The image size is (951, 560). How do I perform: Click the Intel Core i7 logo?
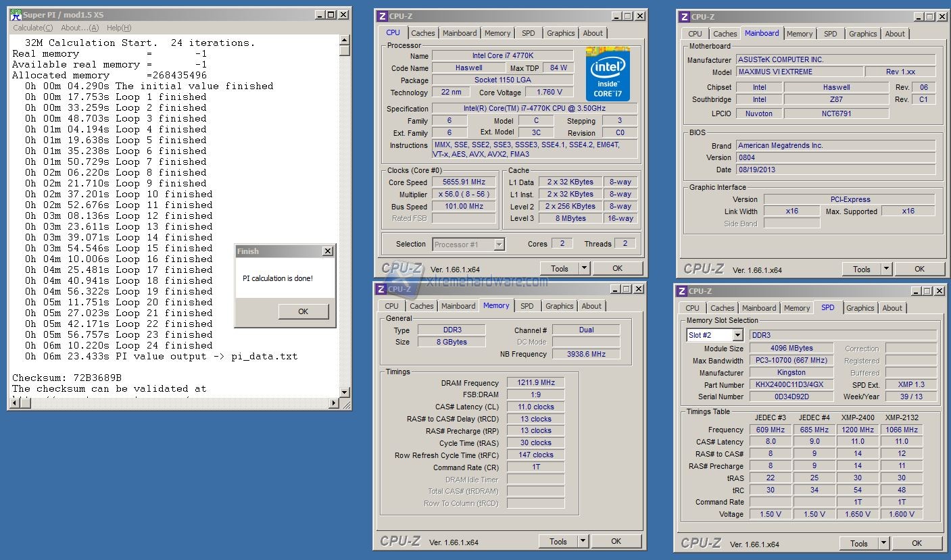pos(608,74)
